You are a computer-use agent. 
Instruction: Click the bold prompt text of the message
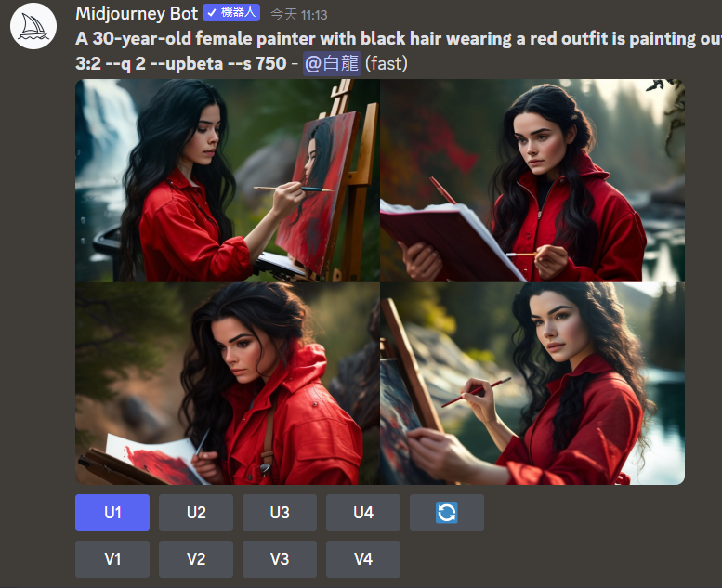[x=399, y=51]
